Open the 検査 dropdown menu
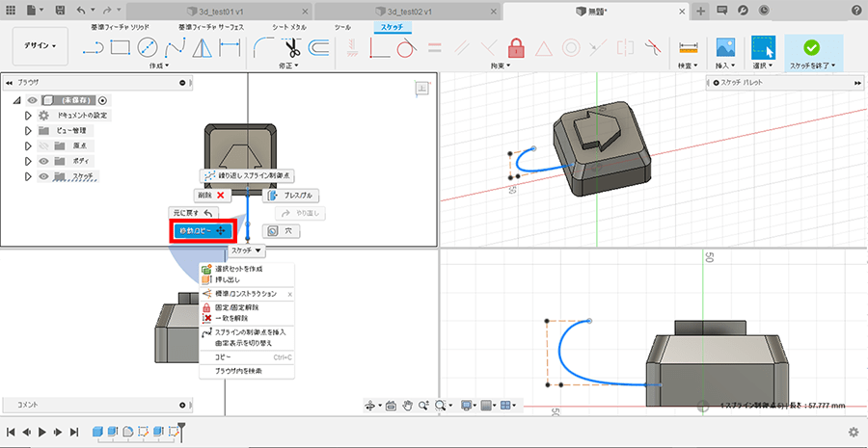 tap(688, 66)
